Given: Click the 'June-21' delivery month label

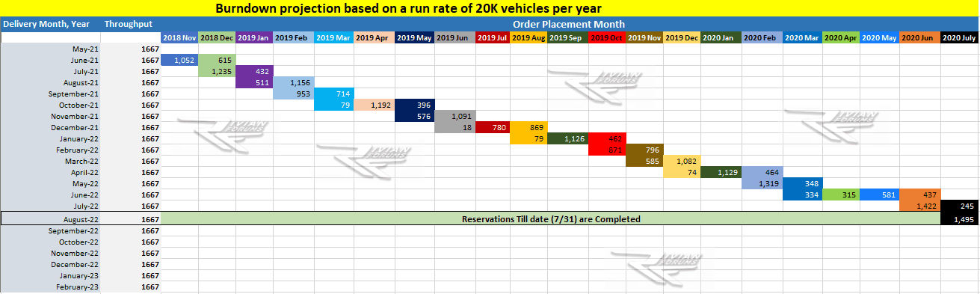Looking at the screenshot, I should click(x=50, y=60).
